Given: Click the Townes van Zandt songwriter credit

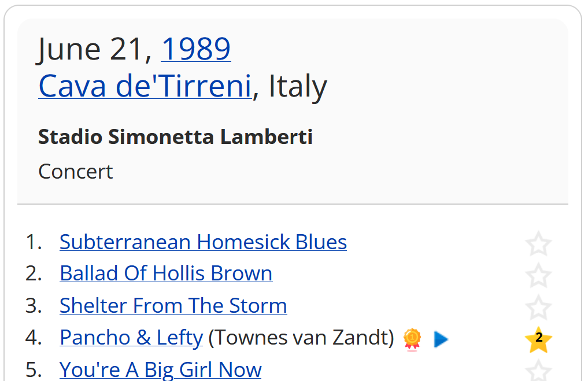Looking at the screenshot, I should tap(301, 337).
